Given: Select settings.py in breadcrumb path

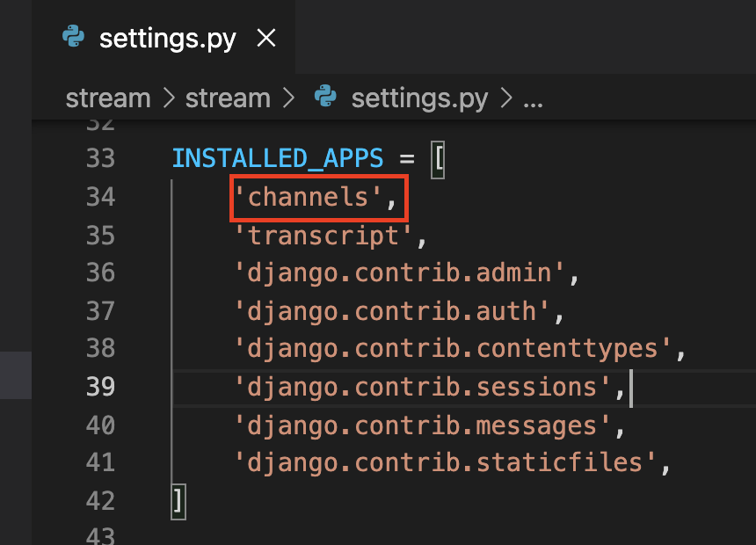Looking at the screenshot, I should pyautogui.click(x=419, y=99).
